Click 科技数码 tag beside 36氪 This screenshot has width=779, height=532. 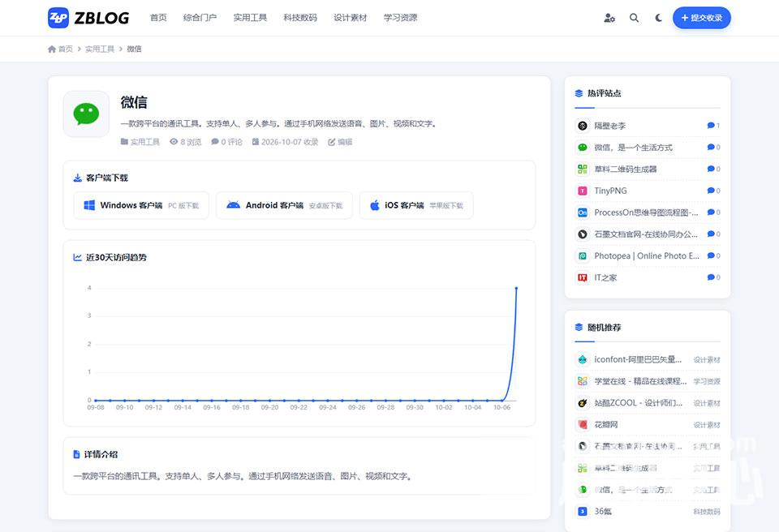(707, 511)
